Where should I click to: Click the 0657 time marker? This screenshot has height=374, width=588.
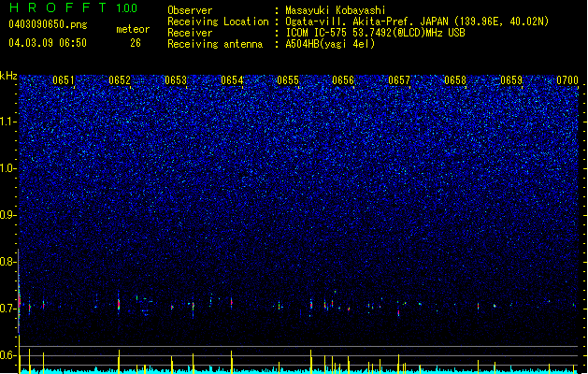pyautogui.click(x=399, y=80)
